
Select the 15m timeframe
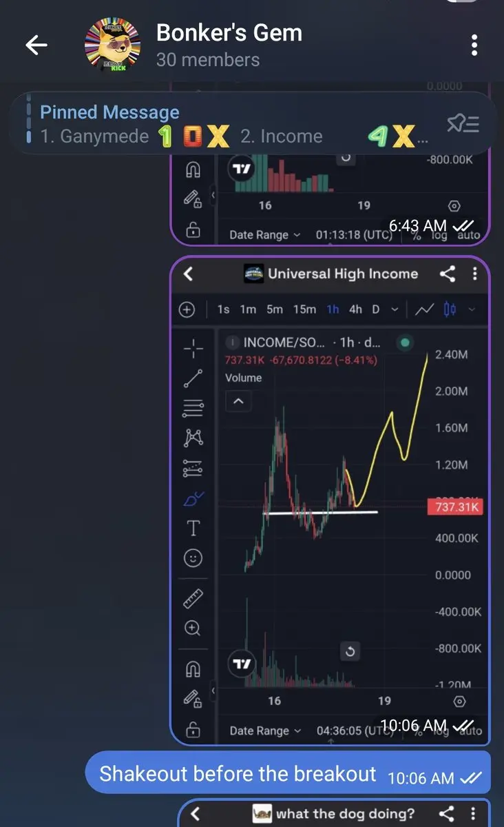304,309
